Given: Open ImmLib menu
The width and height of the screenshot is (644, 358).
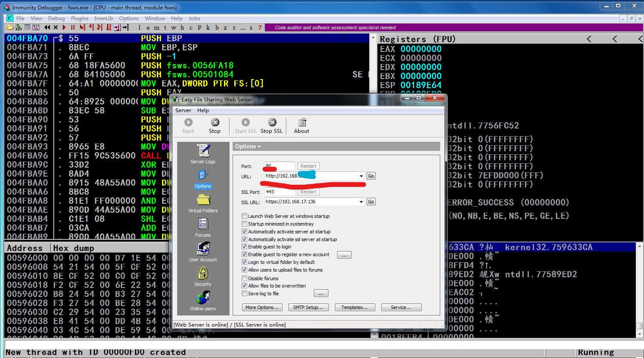Looking at the screenshot, I should pos(104,18).
